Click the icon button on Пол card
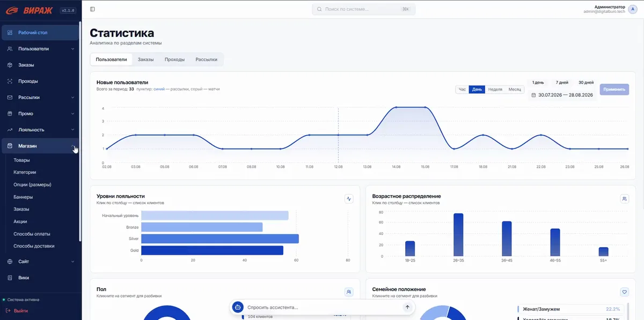This screenshot has width=644, height=320. (x=349, y=292)
